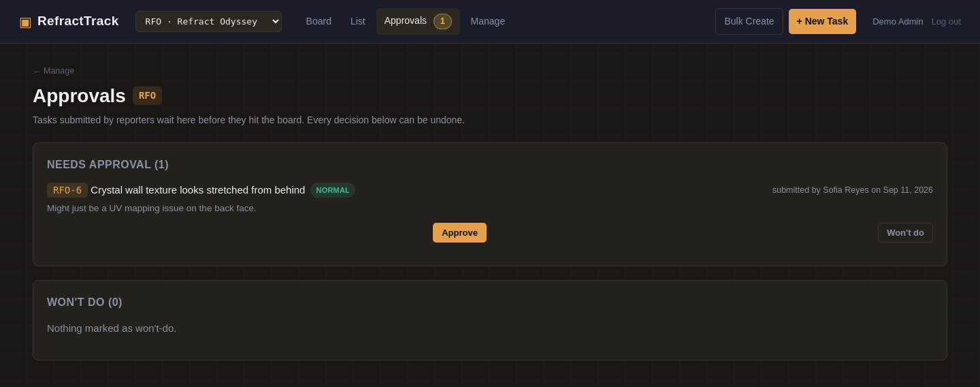Click the submitted by Sofia Reyes text
Screen dimensions: 980x387
[x=853, y=190]
